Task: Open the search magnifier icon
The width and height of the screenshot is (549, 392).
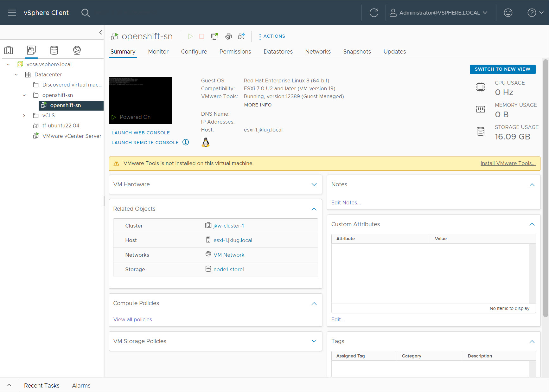Action: click(85, 13)
